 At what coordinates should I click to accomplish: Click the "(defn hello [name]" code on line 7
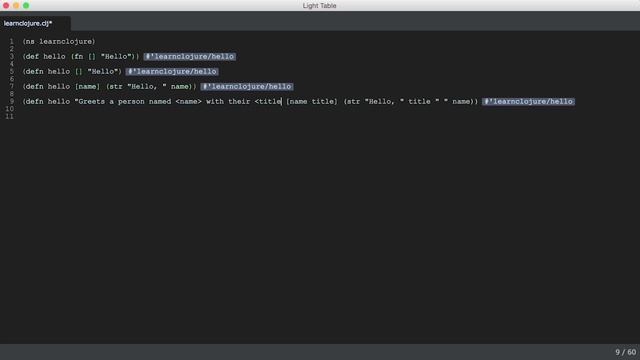tap(61, 87)
